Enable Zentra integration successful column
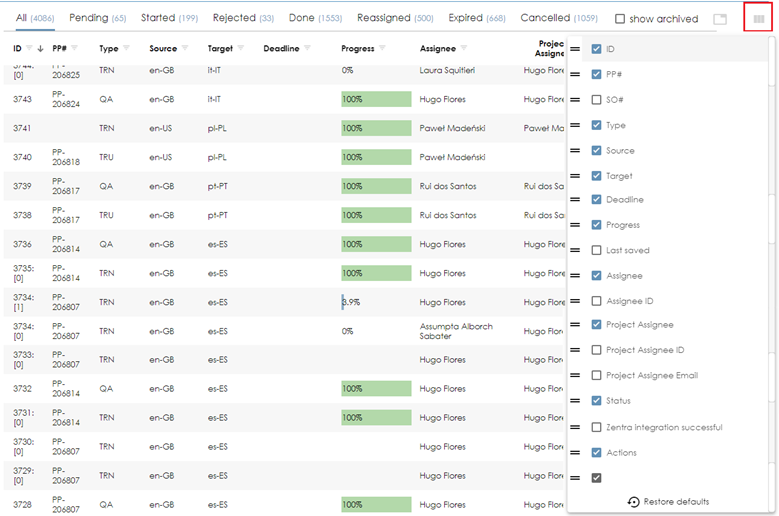Screen dimensions: 779x516 click(597, 427)
